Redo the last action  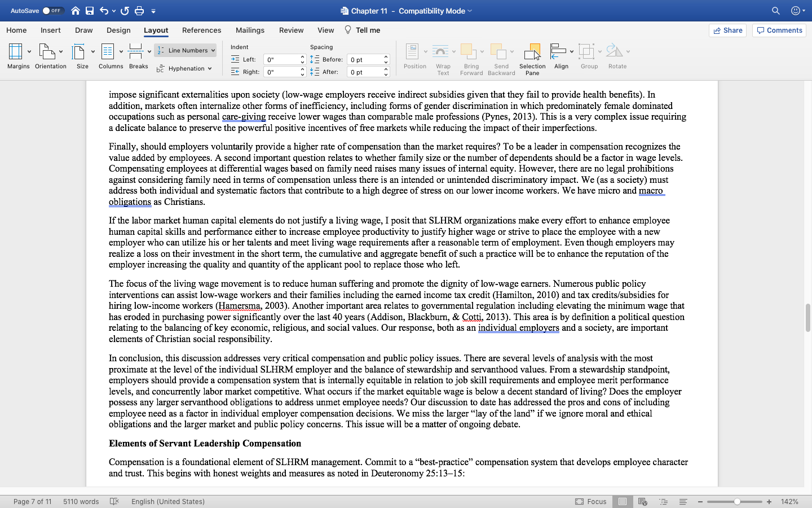tap(125, 11)
